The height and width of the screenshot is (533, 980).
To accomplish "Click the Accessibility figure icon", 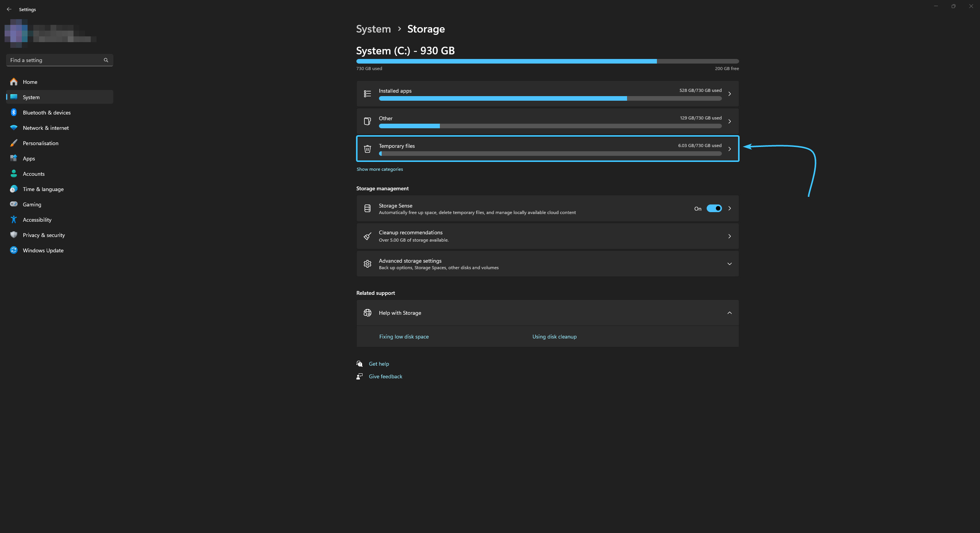I will 14,219.
